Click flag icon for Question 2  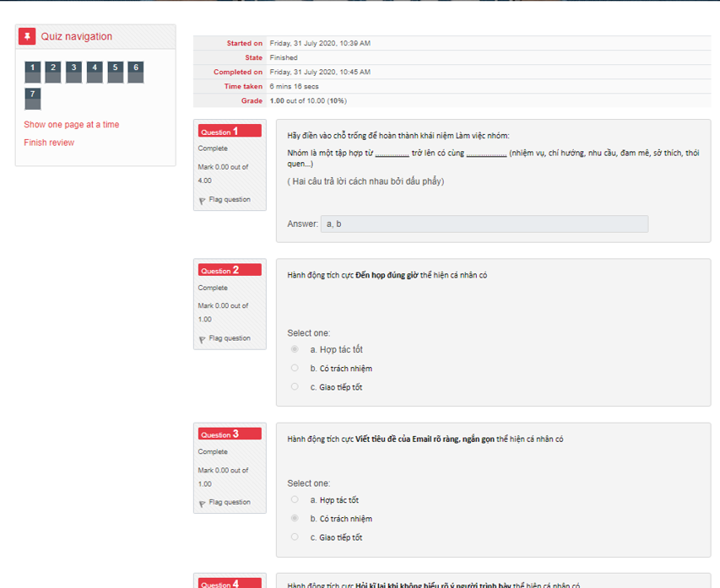click(203, 339)
